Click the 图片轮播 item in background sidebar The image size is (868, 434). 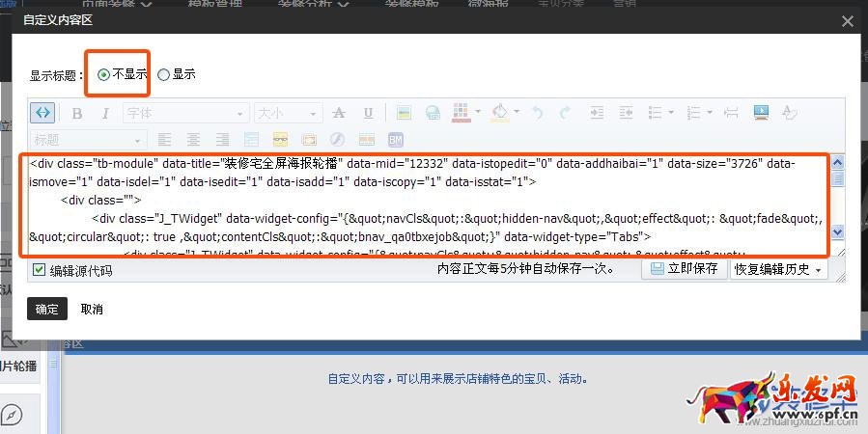(x=18, y=366)
